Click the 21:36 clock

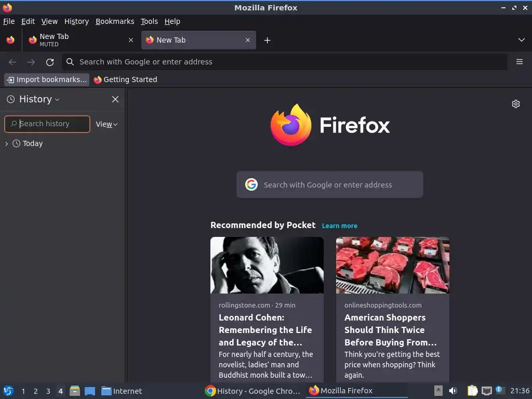coord(520,391)
